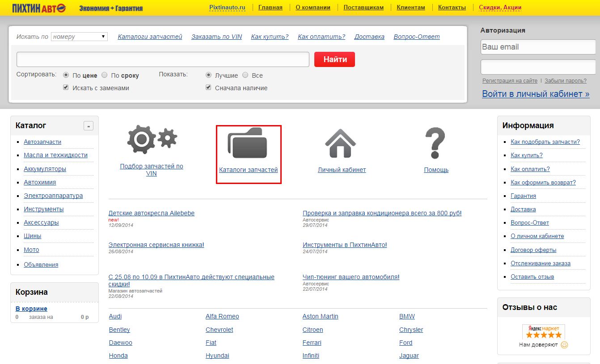
Task: Collapse the Каталог panel with minus button
Action: click(x=89, y=126)
